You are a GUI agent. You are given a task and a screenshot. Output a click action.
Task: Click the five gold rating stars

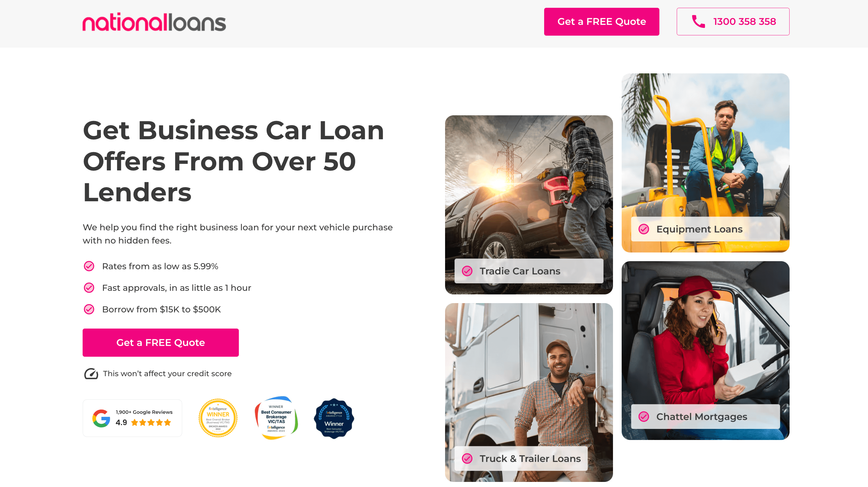click(151, 422)
